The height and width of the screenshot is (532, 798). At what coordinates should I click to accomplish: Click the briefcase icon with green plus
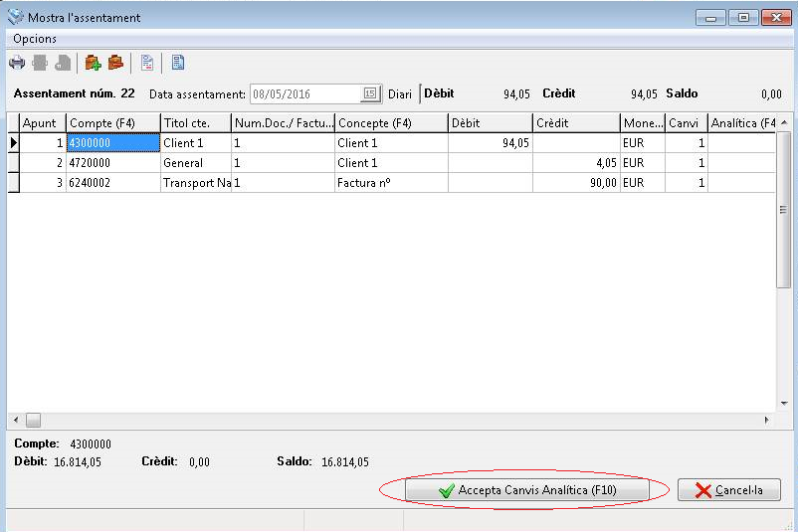pyautogui.click(x=93, y=63)
